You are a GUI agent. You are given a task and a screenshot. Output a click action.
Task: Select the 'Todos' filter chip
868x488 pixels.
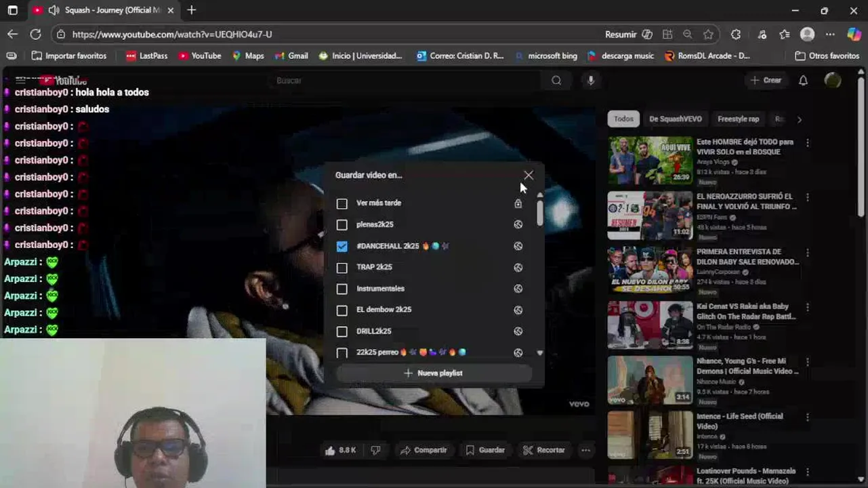[x=623, y=119]
